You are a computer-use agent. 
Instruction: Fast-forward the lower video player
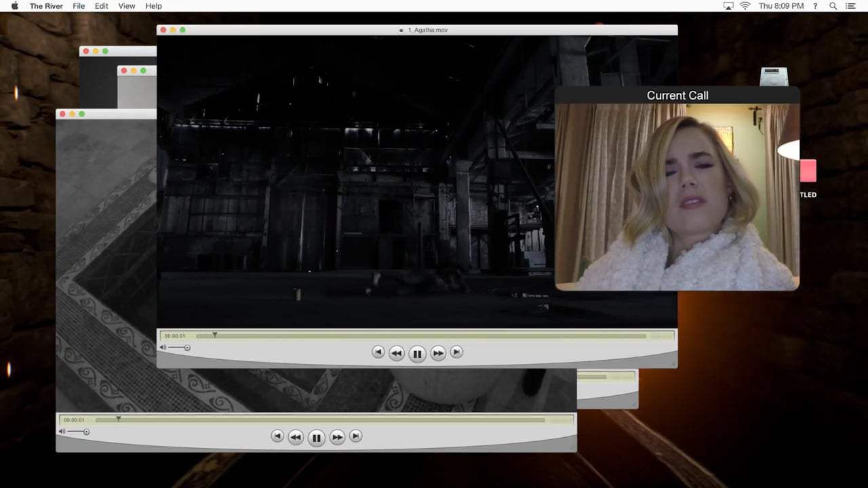point(336,436)
